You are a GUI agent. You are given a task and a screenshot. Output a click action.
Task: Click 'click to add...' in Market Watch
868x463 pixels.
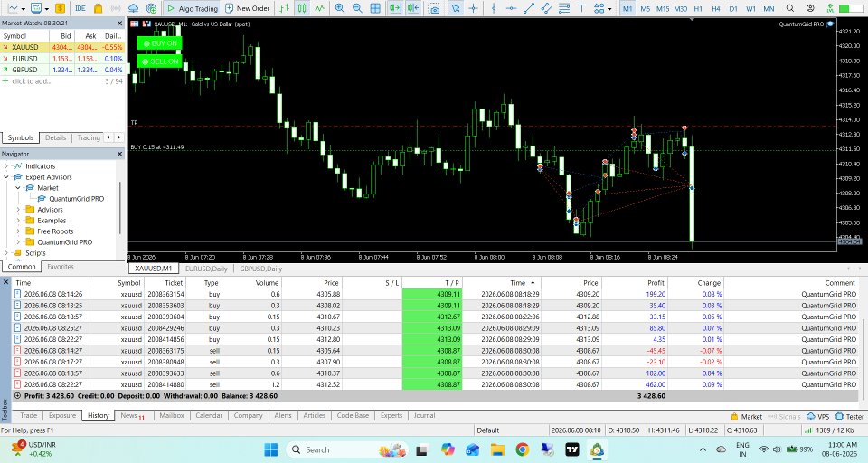[32, 81]
